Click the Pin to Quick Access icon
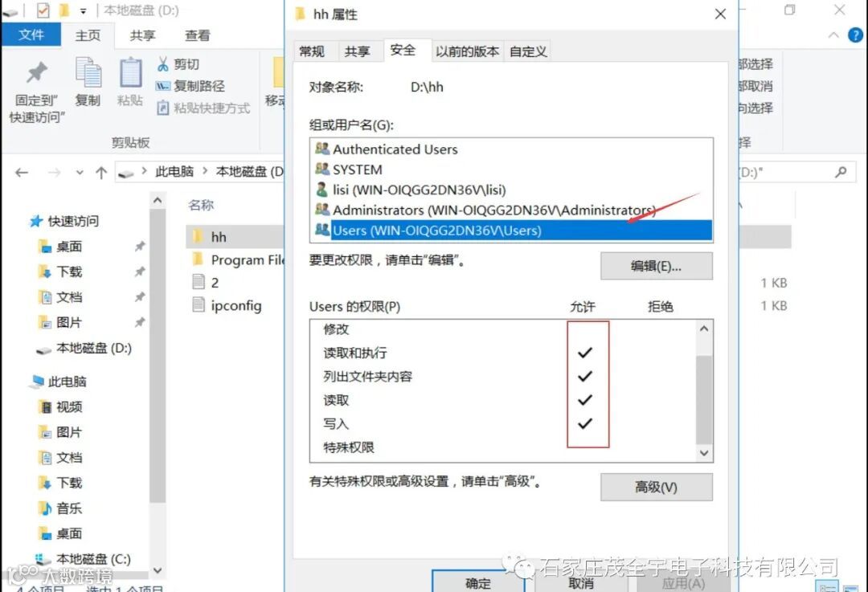This screenshot has width=868, height=592. click(x=37, y=72)
